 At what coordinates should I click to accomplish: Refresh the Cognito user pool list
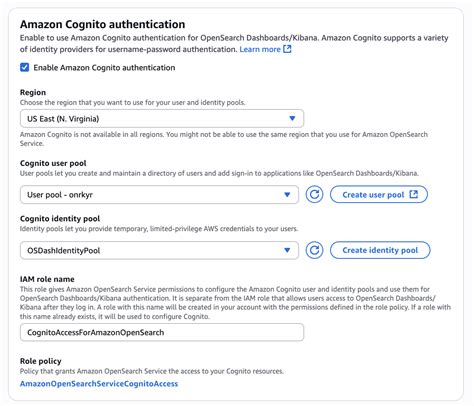[314, 195]
